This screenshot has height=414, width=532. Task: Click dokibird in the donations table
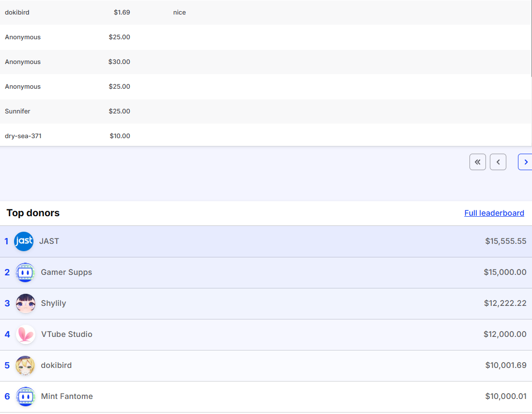pos(17,12)
